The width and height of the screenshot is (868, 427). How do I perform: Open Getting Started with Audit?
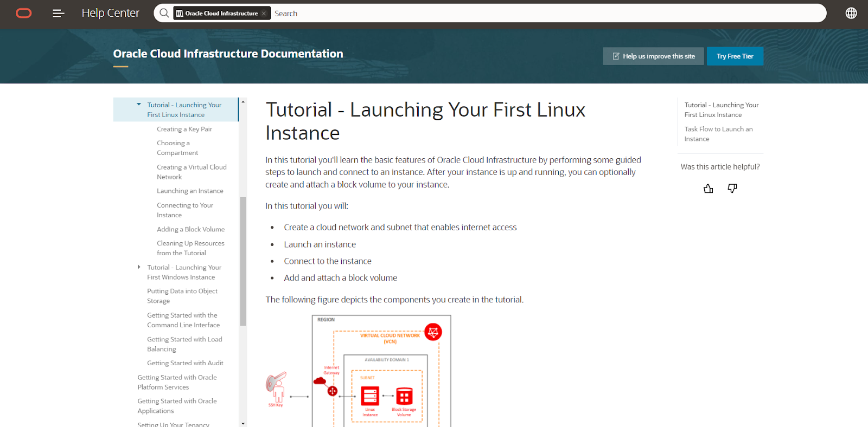click(185, 363)
